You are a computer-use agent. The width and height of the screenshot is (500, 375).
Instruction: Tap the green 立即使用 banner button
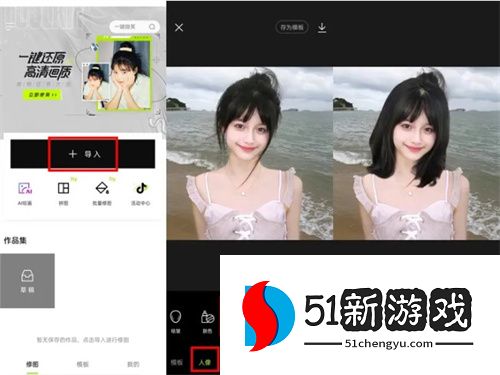coord(42,95)
